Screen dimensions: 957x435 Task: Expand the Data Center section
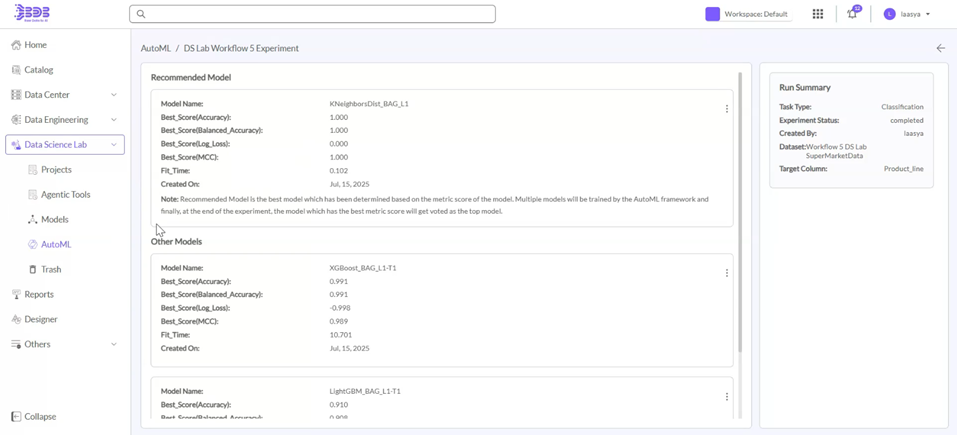113,95
